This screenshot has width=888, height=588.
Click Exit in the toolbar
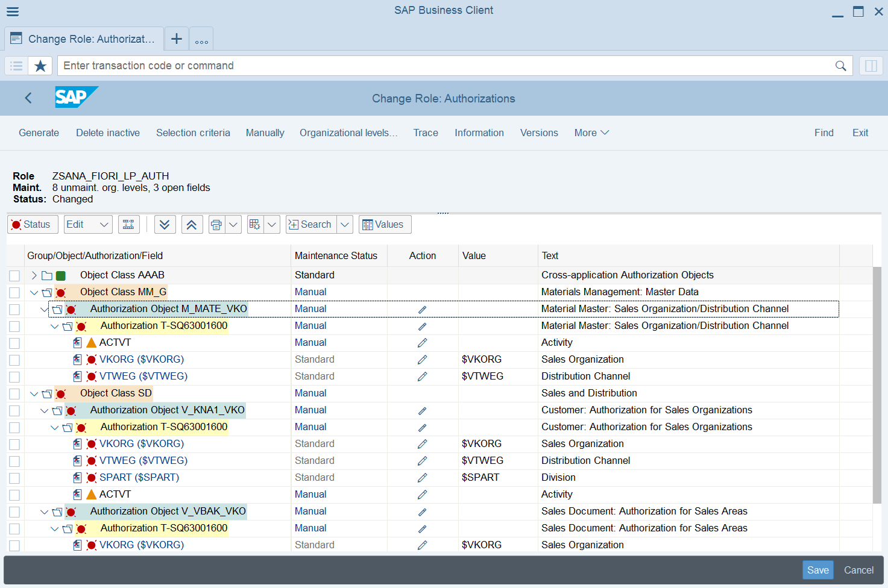860,133
